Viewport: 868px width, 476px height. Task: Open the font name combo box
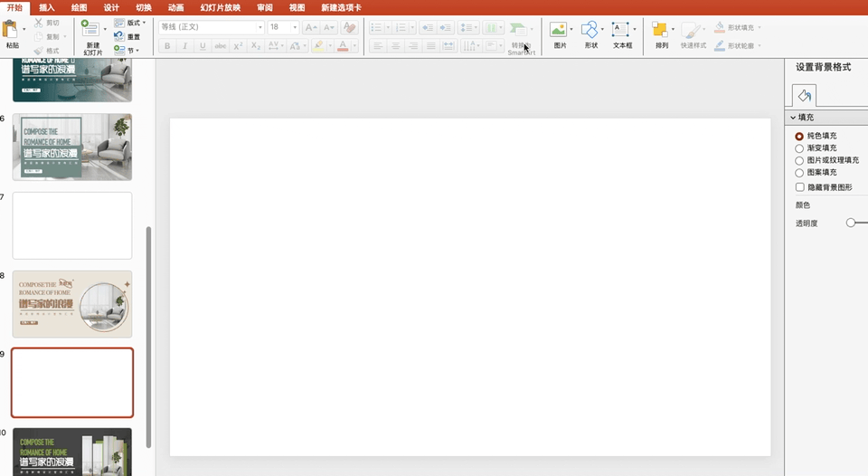[x=211, y=27]
